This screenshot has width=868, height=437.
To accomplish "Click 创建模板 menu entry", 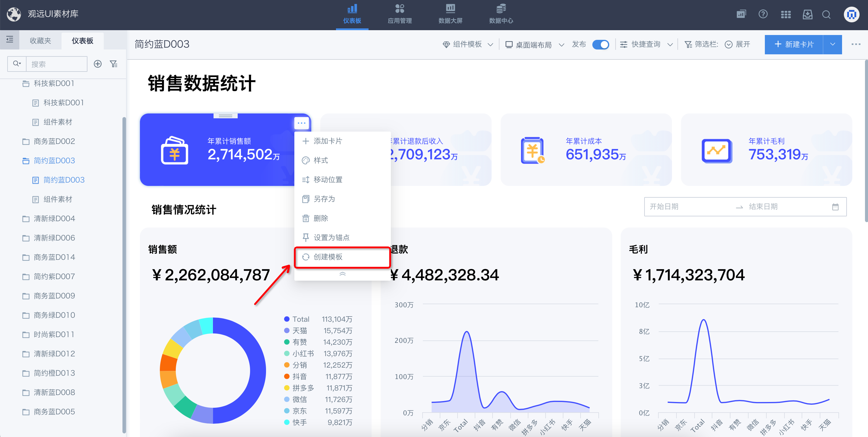I will coord(342,257).
